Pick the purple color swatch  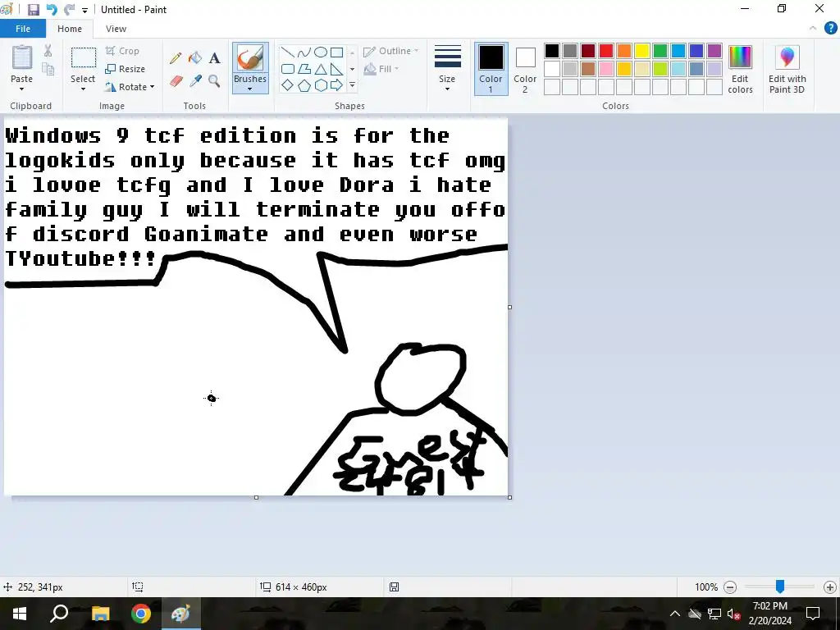714,51
